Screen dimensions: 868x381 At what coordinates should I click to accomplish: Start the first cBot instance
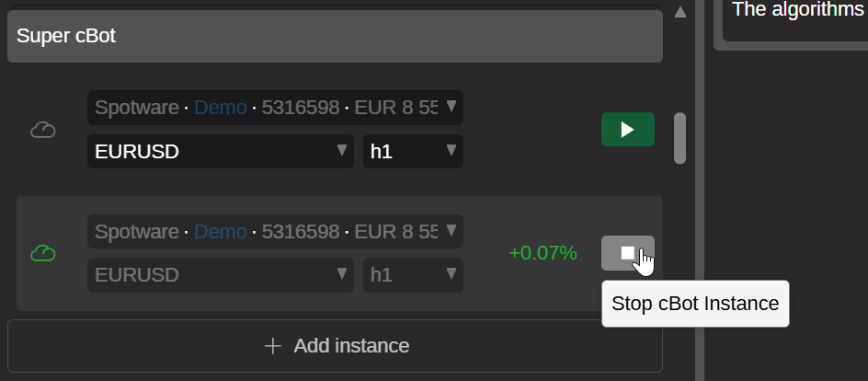(x=627, y=130)
